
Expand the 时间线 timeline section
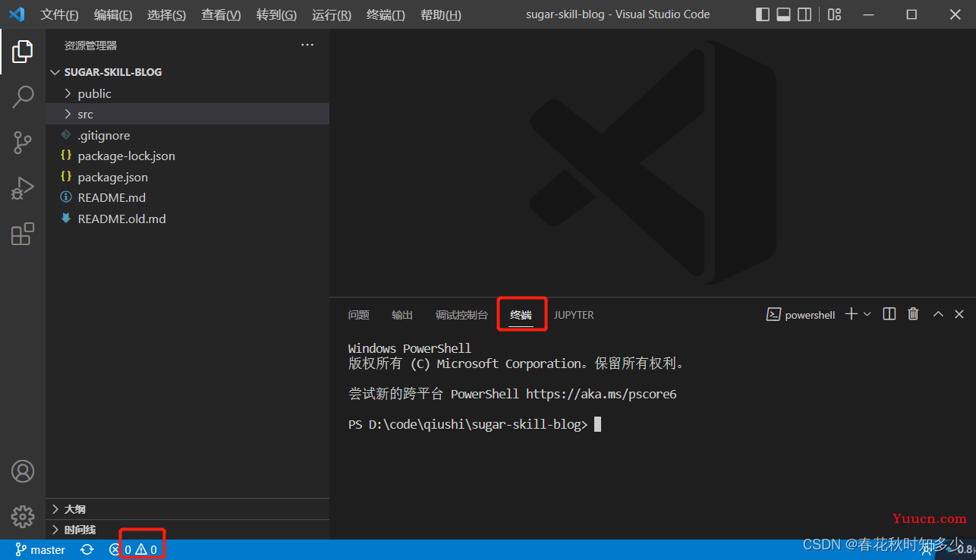click(187, 530)
